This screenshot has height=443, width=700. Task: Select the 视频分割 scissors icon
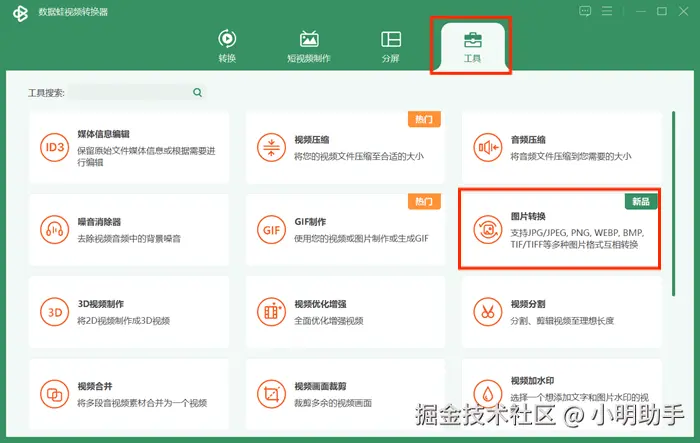(488, 312)
